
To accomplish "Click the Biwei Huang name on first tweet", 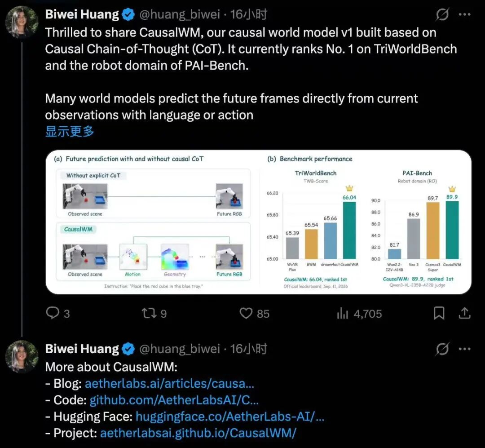I will (82, 14).
